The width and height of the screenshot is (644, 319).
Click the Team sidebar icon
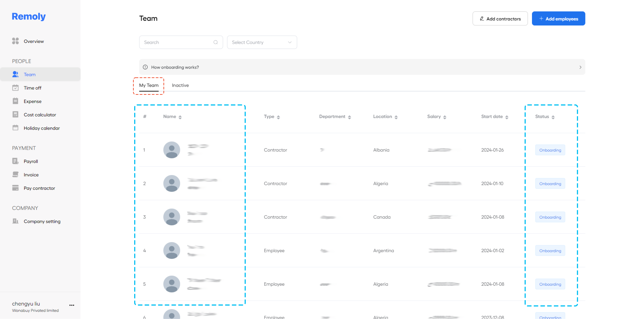pyautogui.click(x=15, y=74)
